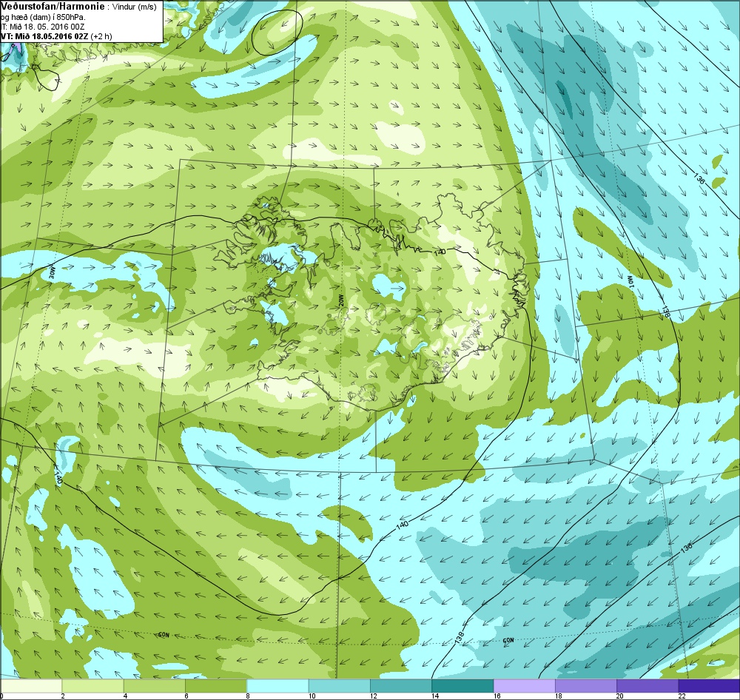Click the '20W' longitude label over Iceland
Viewport: 740px width, 700px height.
click(342, 301)
